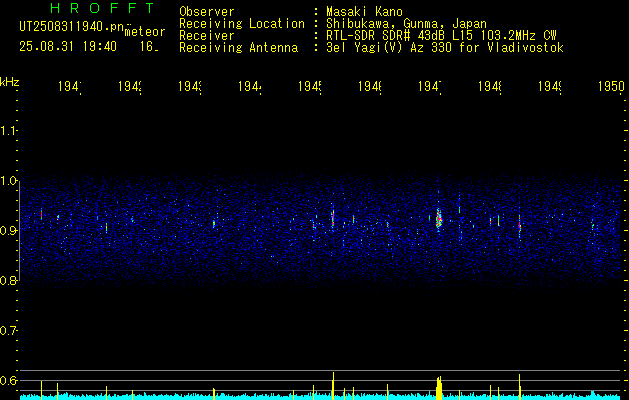Screen dimensions: 629x400
Task: Click the date stamp 25.08.31 19:40
Action: pos(68,47)
